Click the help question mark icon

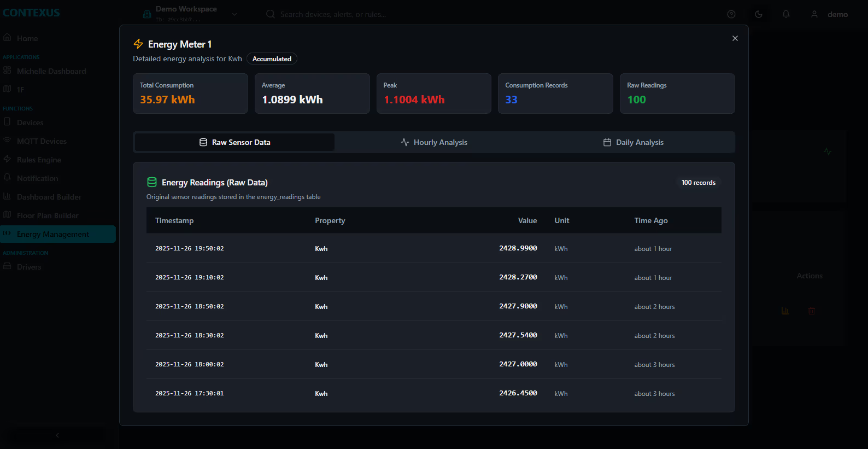point(731,14)
